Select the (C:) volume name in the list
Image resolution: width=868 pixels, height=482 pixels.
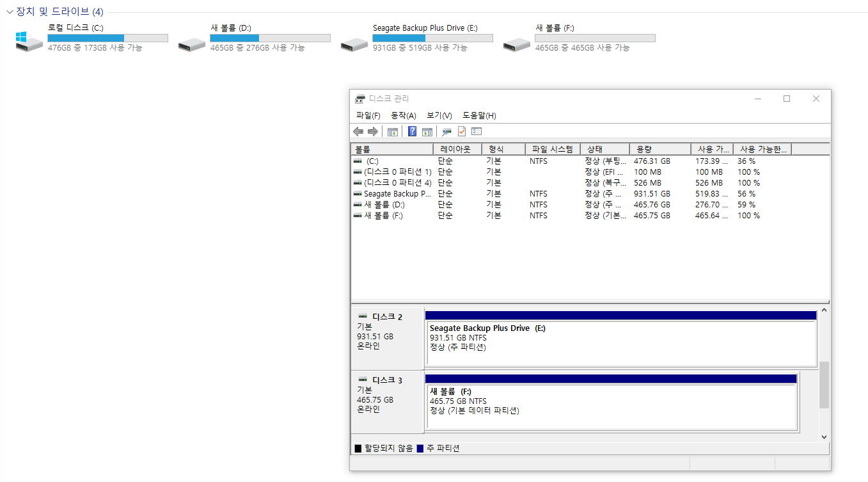pyautogui.click(x=372, y=161)
